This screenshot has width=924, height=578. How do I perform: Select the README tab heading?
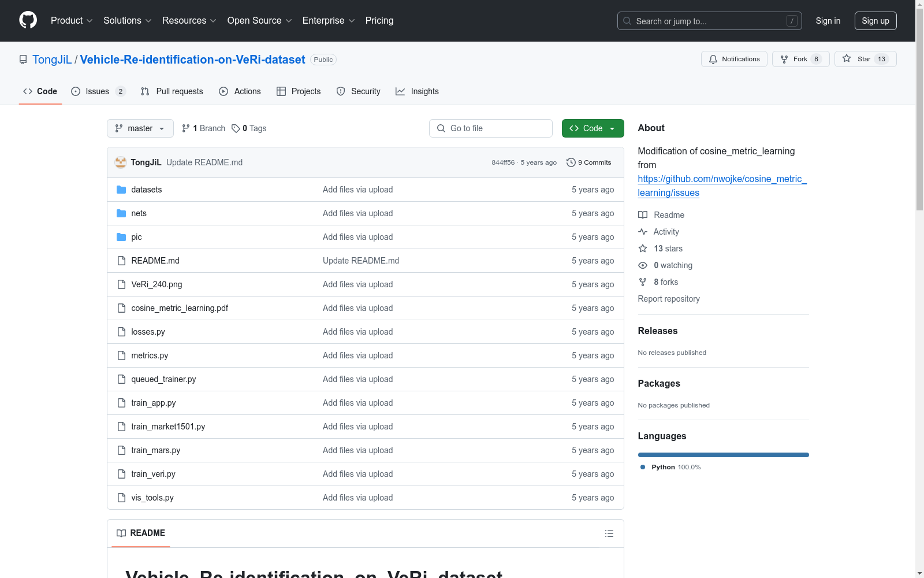pyautogui.click(x=141, y=533)
